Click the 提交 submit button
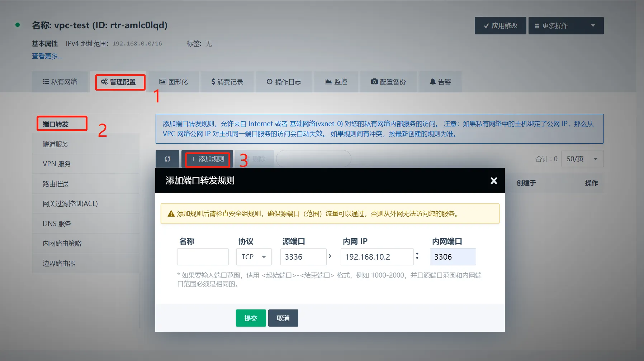The image size is (644, 361). (251, 318)
